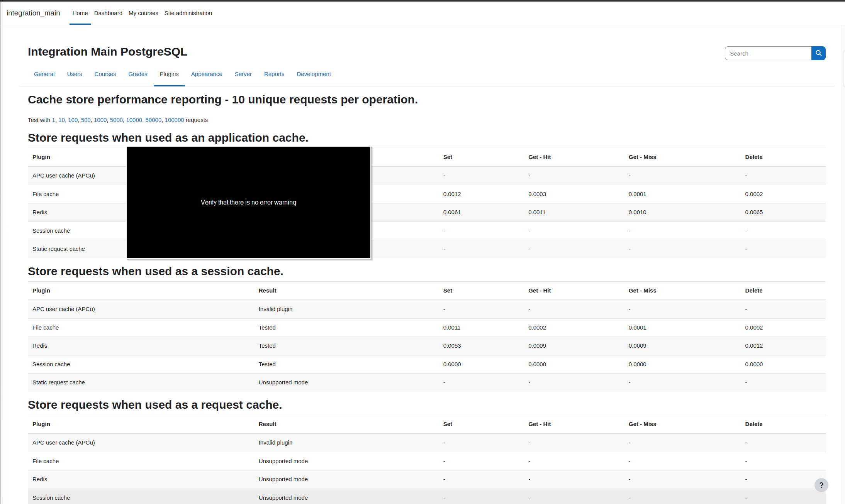The height and width of the screenshot is (504, 845).
Task: Click 'Tested' result for session table Session cache
Action: 267,364
